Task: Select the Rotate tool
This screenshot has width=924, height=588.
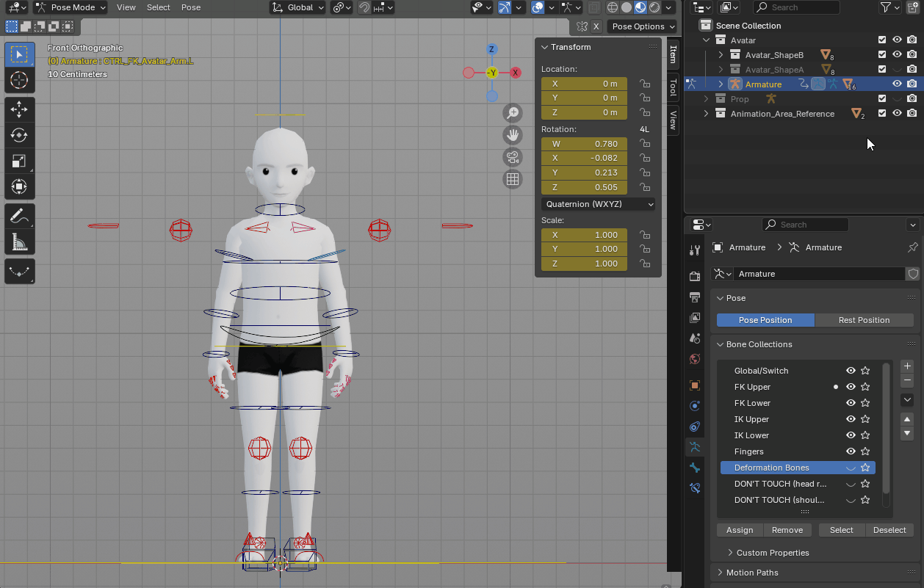Action: (x=19, y=135)
